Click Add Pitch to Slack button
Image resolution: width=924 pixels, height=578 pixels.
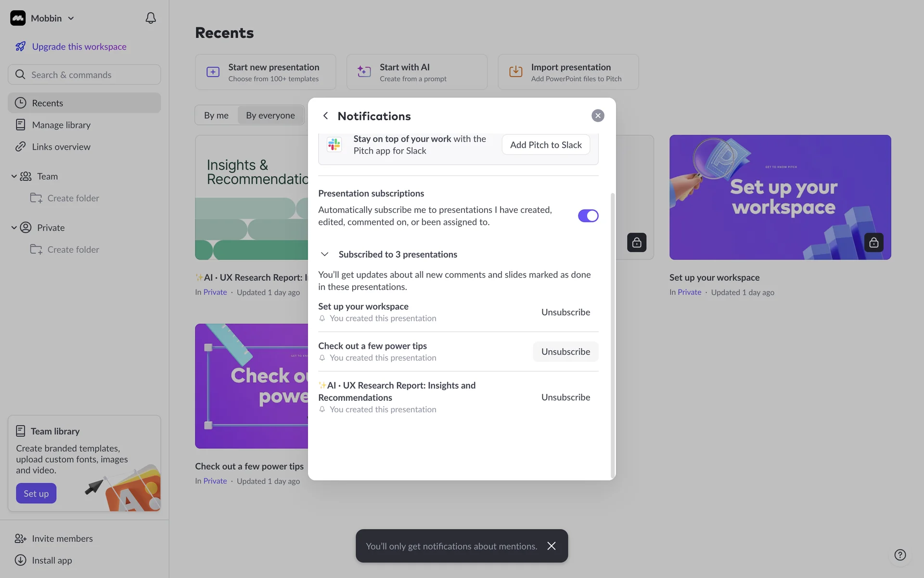click(546, 144)
